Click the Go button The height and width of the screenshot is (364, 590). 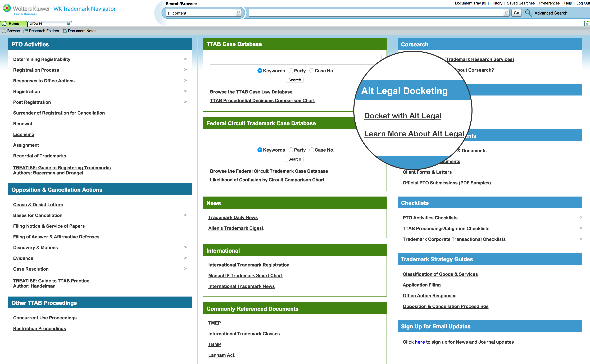(x=516, y=13)
